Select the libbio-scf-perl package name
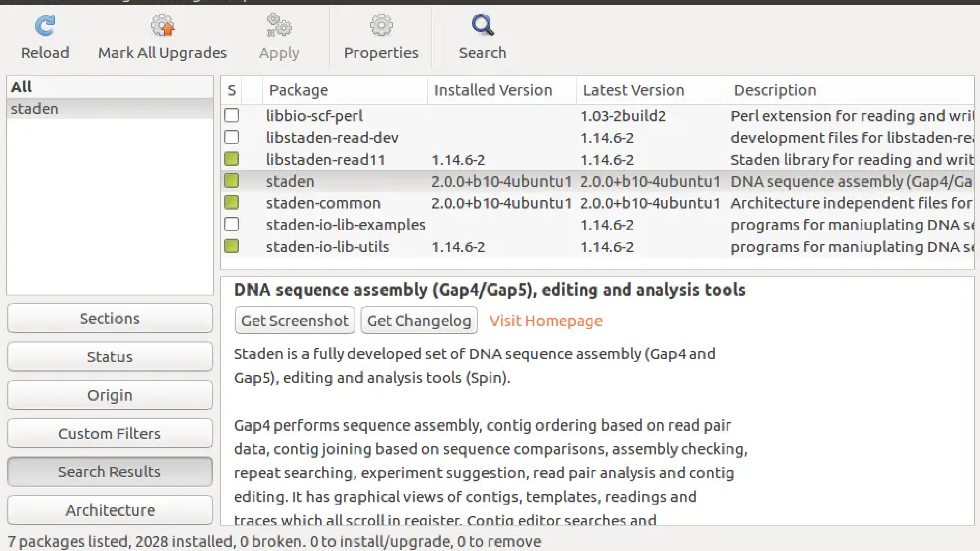Image resolution: width=980 pixels, height=551 pixels. click(x=314, y=115)
